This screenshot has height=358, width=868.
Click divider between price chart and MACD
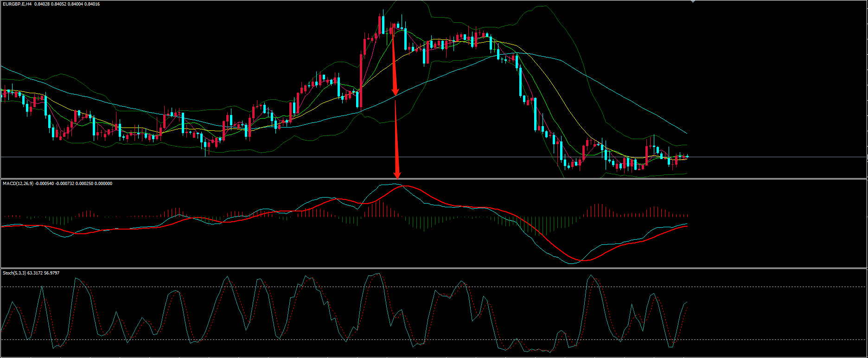(434, 179)
